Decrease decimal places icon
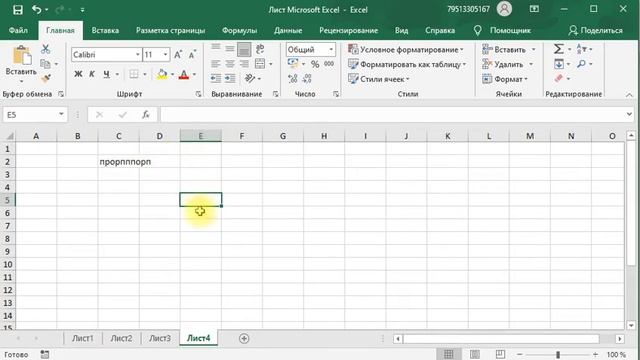The height and width of the screenshot is (360, 640). coord(307,78)
